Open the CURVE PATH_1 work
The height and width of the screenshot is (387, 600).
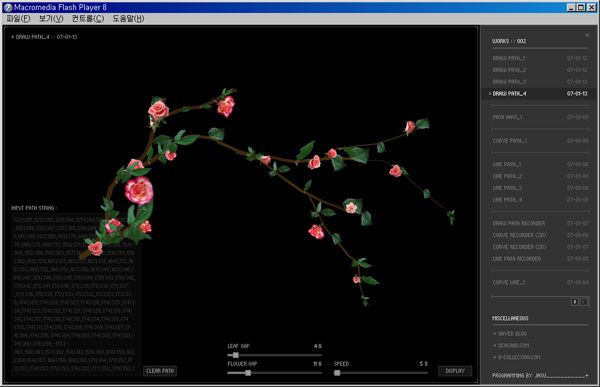tap(540, 141)
